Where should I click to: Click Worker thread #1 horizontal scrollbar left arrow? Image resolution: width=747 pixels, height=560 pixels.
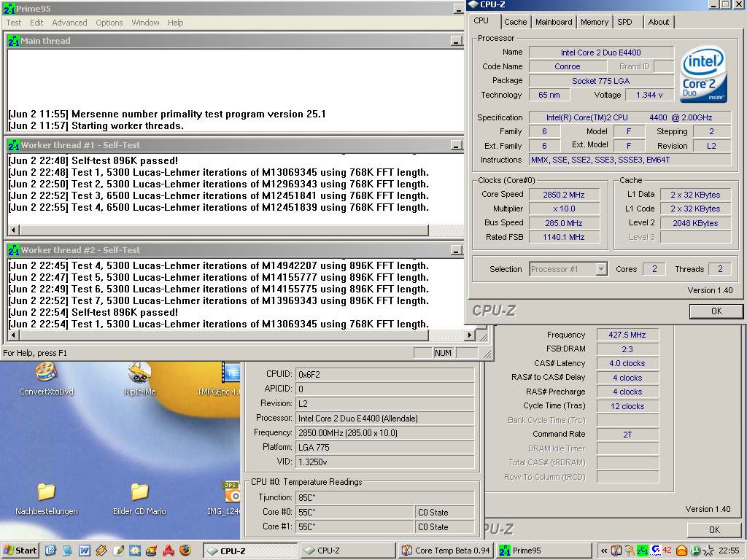(x=13, y=230)
